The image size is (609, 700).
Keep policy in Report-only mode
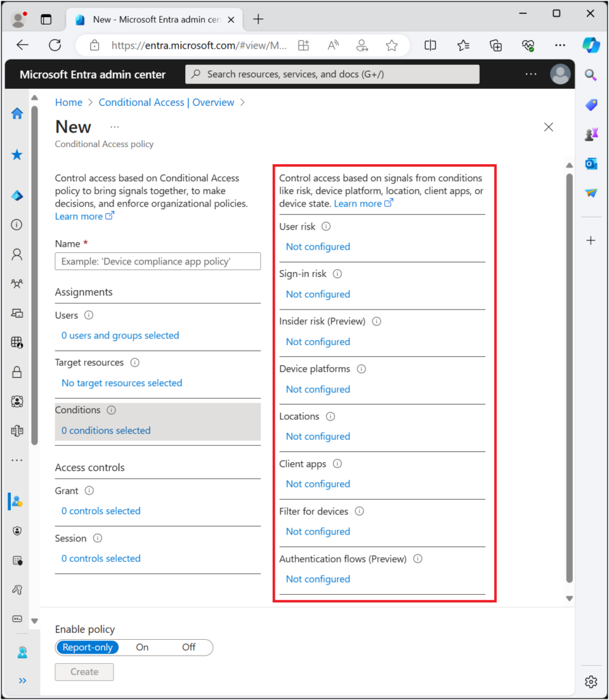pyautogui.click(x=87, y=647)
